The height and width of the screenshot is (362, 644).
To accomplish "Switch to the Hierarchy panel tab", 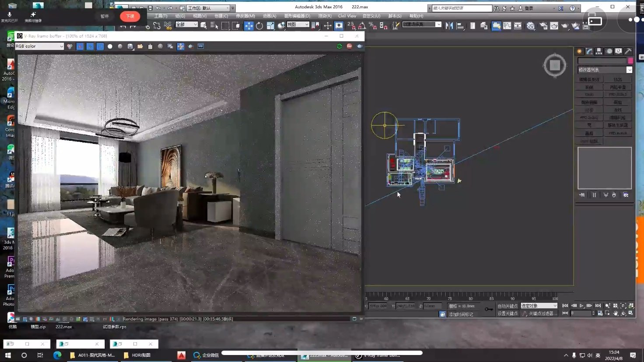I will point(599,51).
